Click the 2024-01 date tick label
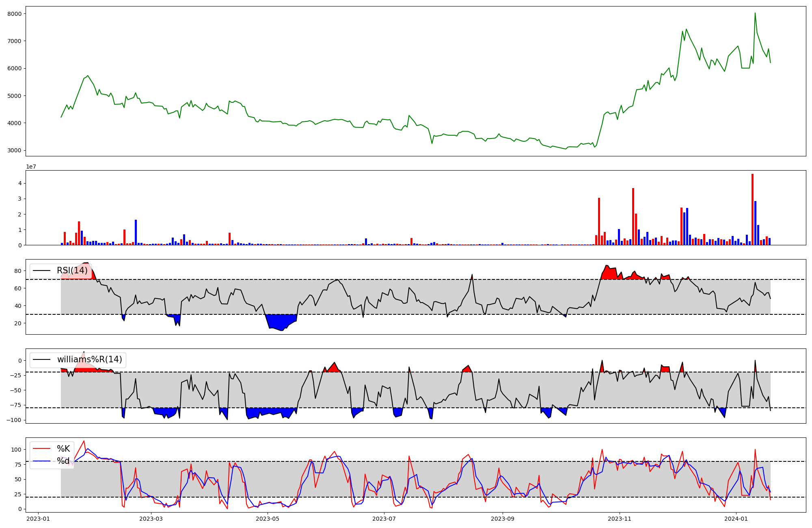This screenshot has height=528, width=812. (736, 518)
